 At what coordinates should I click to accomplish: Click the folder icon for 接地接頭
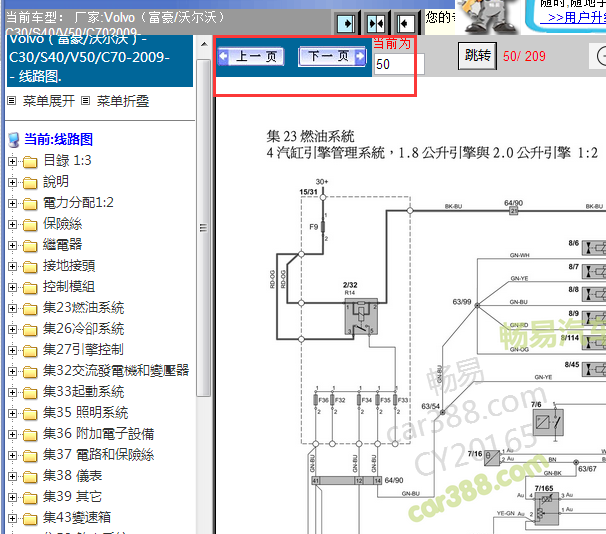[x=30, y=267]
